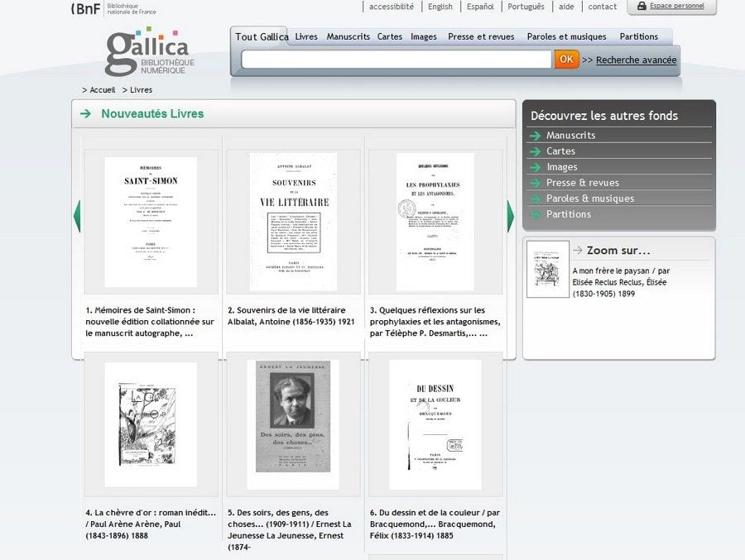The height and width of the screenshot is (560, 745).
Task: Open Zoom sur thumbnail of A mon frère
Action: coord(547,269)
